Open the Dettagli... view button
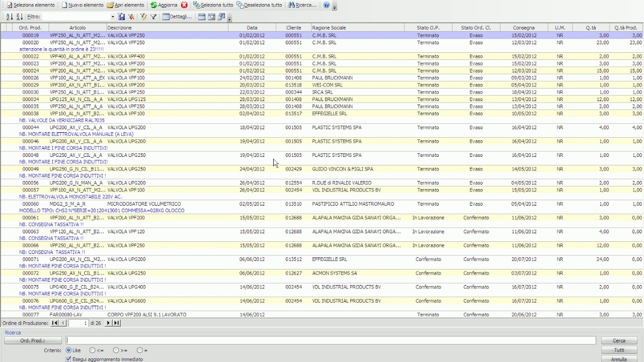The image size is (644, 362). pos(177,17)
